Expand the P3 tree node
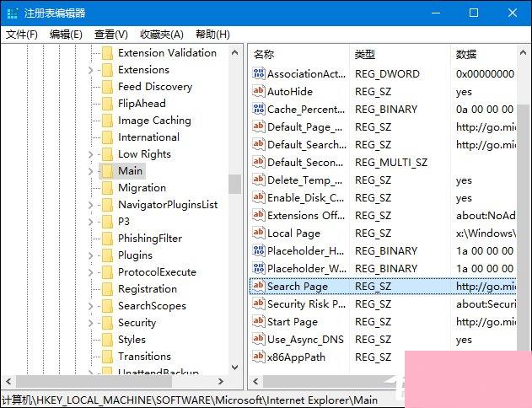This screenshot has height=408, width=532. 90,222
